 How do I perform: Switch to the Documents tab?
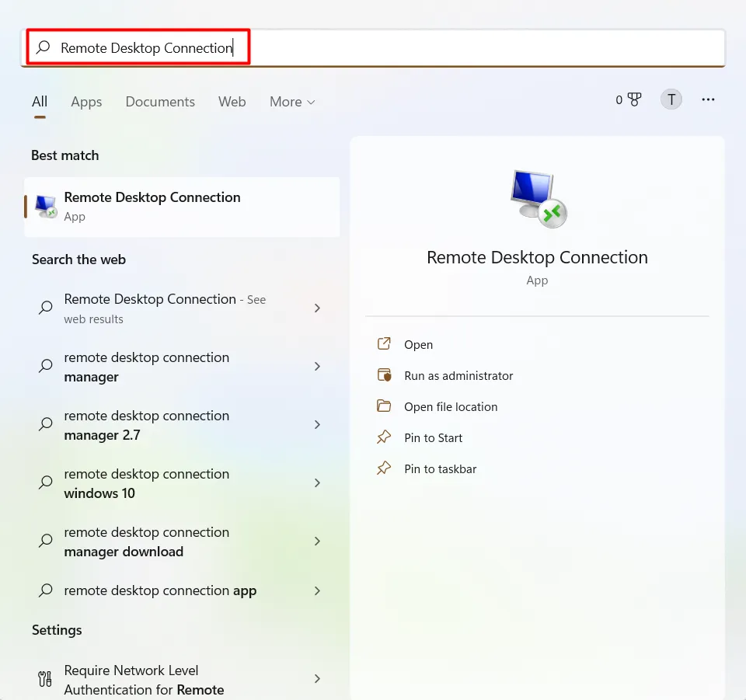(x=160, y=102)
